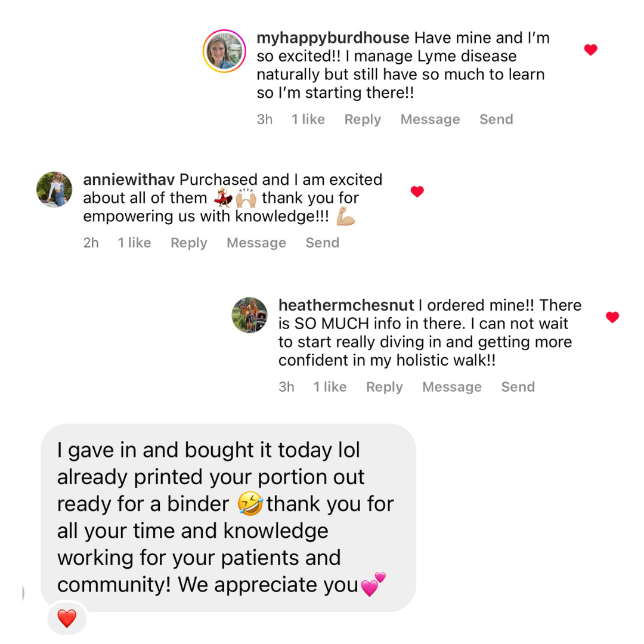Image resolution: width=644 pixels, height=644 pixels.
Task: Visit heathermchesnut's profile via username
Action: point(346,305)
